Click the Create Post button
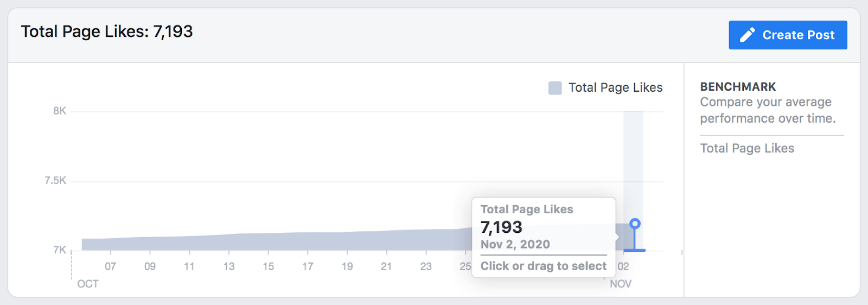Screen dimensions: 868x305 pyautogui.click(x=788, y=35)
